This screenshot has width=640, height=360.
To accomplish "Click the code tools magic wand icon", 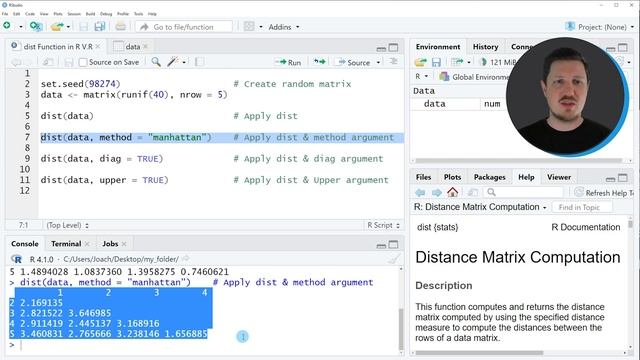I will tap(173, 62).
